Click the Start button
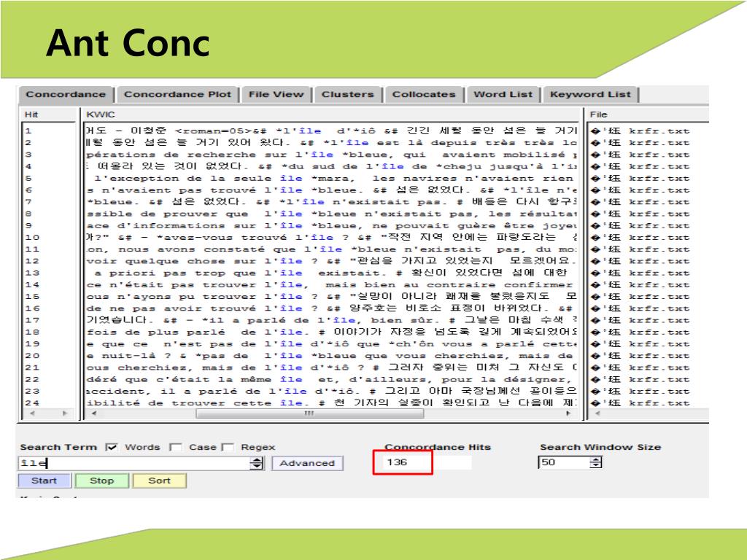Image resolution: width=747 pixels, height=560 pixels. 44,481
